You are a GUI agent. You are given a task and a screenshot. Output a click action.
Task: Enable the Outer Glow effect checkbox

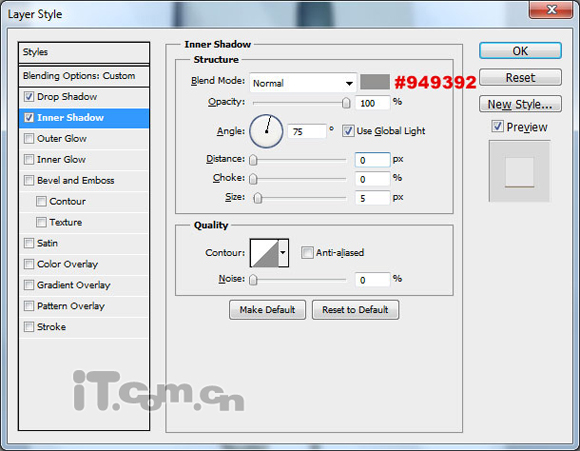coord(29,138)
